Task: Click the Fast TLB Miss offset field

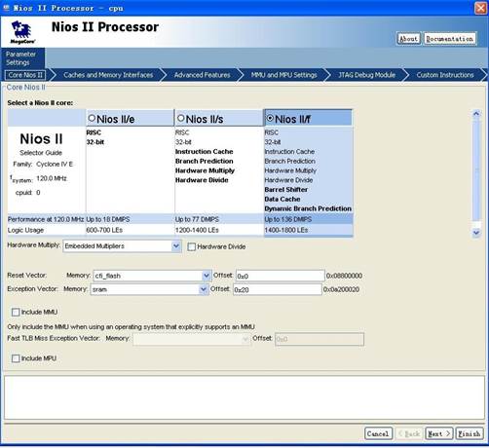Action: (x=320, y=339)
